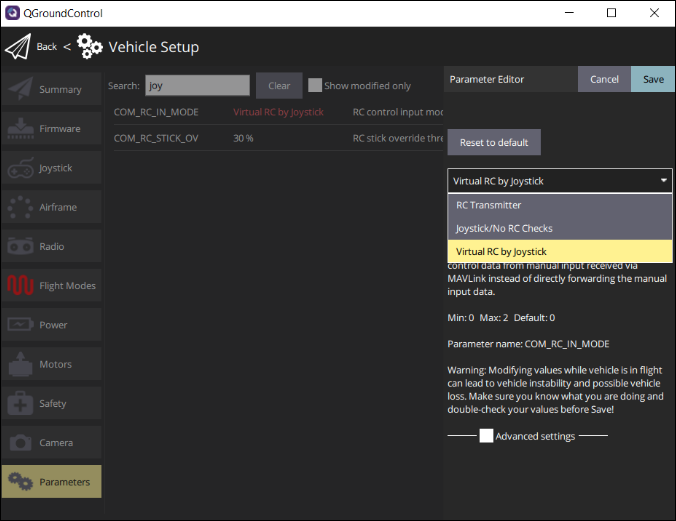The width and height of the screenshot is (676, 521).
Task: Click Parameter name: COM_RC_IN_MODE text
Action: [x=528, y=344]
